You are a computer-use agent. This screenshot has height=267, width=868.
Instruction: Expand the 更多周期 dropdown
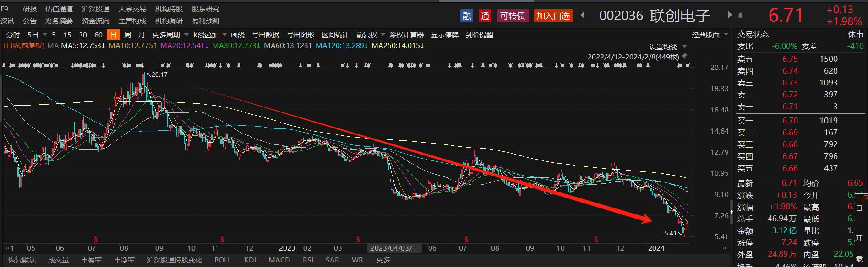point(170,35)
